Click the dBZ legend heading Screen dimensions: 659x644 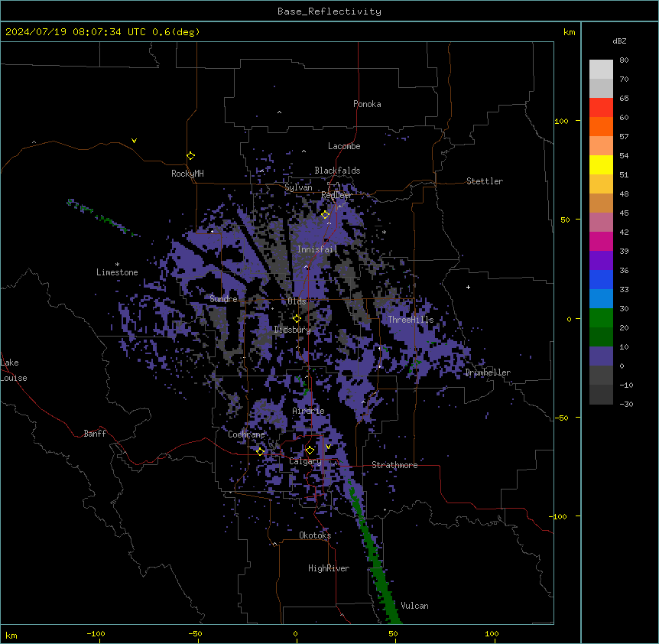click(x=619, y=41)
